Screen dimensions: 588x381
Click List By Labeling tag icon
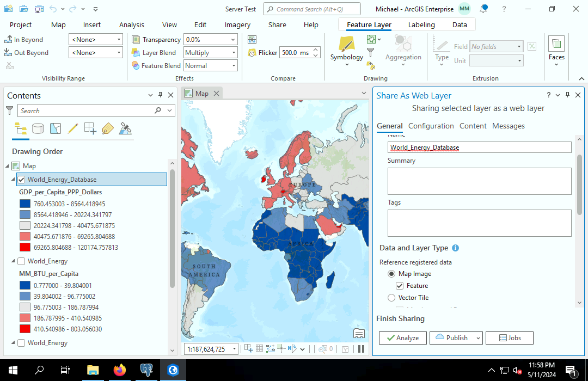[x=108, y=129]
